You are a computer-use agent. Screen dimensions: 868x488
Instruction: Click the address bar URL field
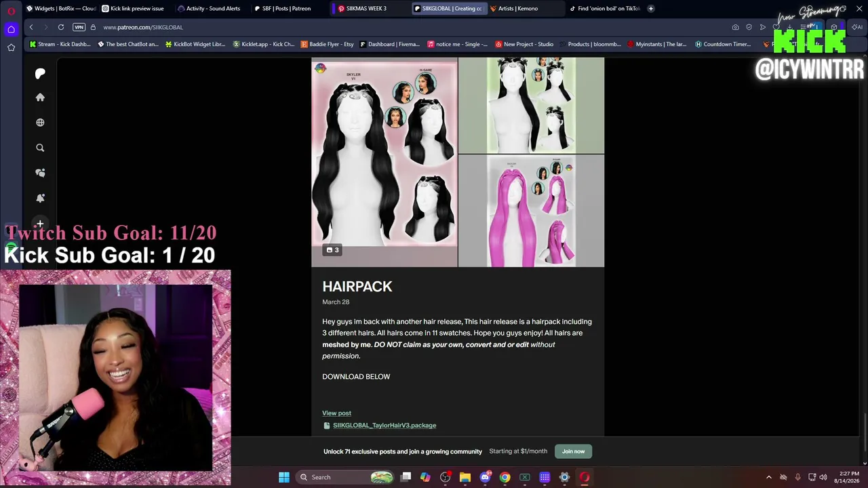coord(407,27)
